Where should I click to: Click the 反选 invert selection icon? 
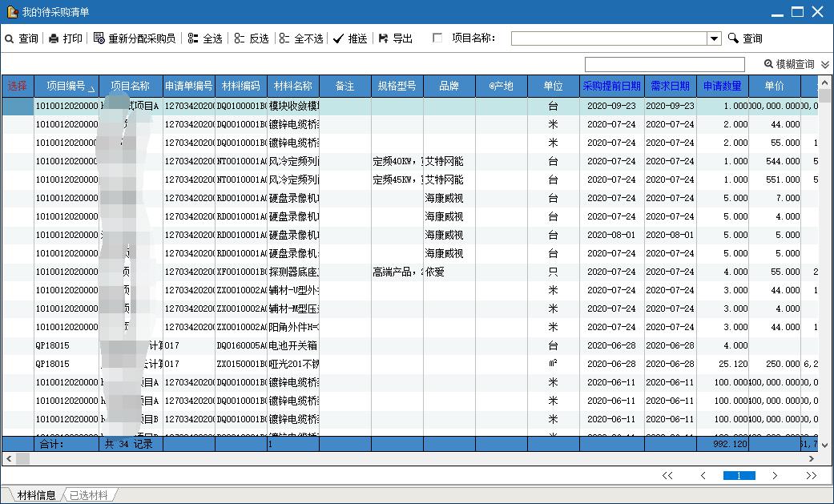point(240,38)
